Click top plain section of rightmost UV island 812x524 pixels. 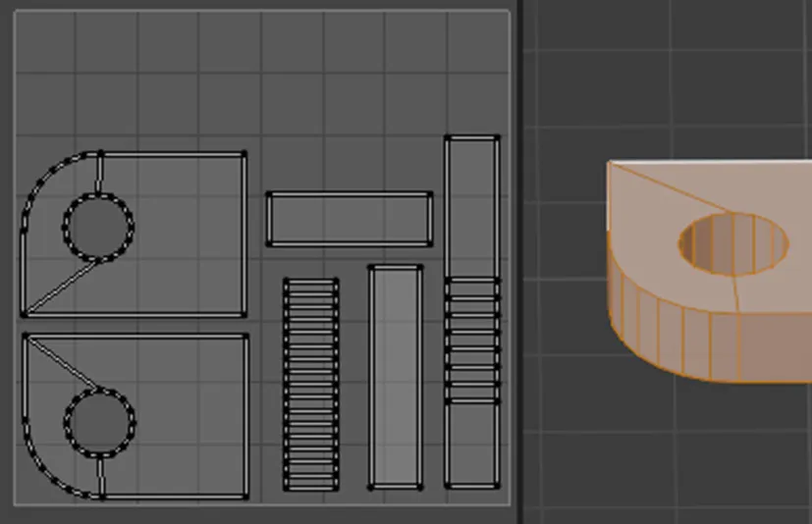tap(471, 206)
